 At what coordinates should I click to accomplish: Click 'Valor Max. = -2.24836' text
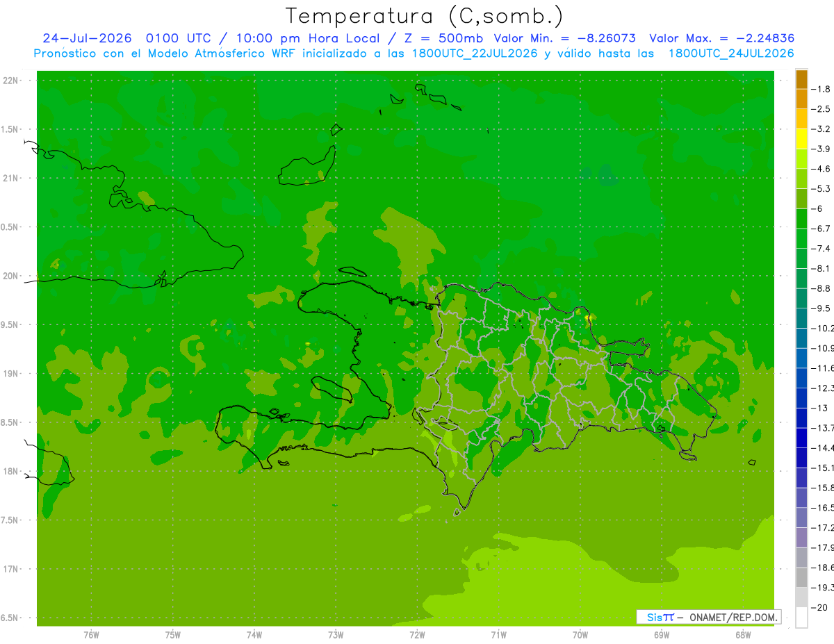[721, 38]
